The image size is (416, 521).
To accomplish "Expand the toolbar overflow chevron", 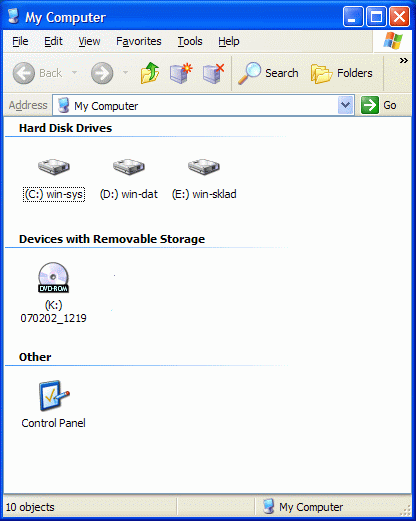I will [x=404, y=61].
